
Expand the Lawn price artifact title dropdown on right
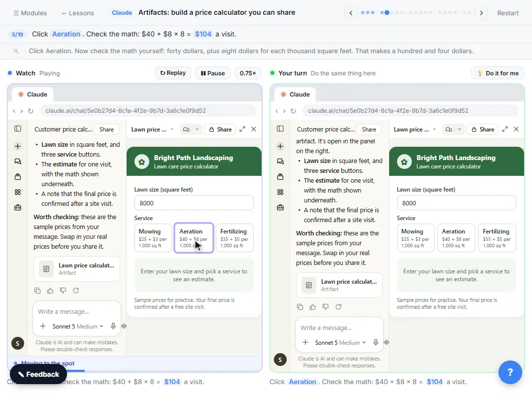pos(415,130)
